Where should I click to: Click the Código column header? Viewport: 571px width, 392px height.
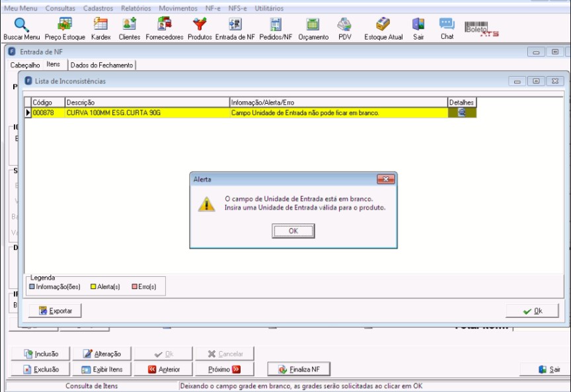pyautogui.click(x=48, y=102)
